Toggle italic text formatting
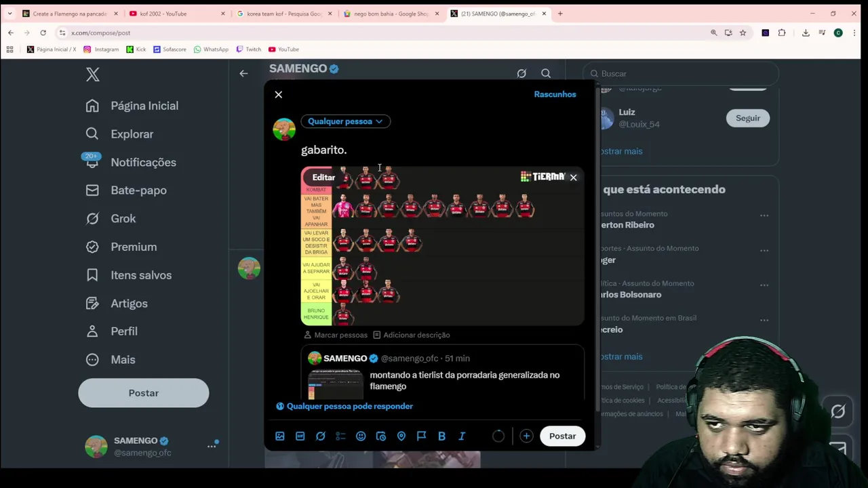This screenshot has width=868, height=488. 462,436
